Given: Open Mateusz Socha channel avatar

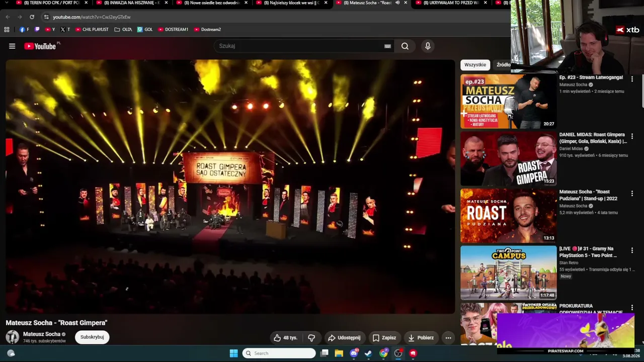Looking at the screenshot, I should pos(13,337).
